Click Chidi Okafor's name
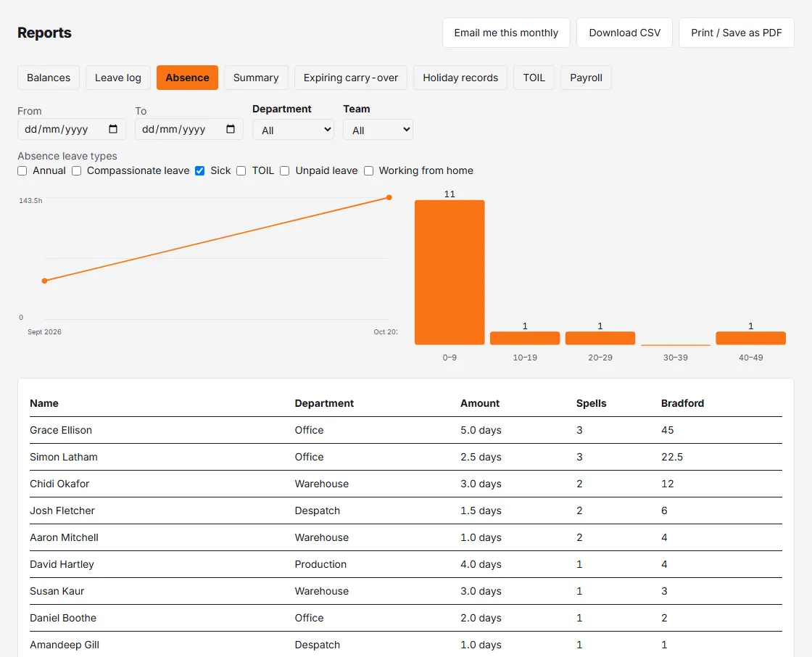Image resolution: width=812 pixels, height=657 pixels. 59,484
